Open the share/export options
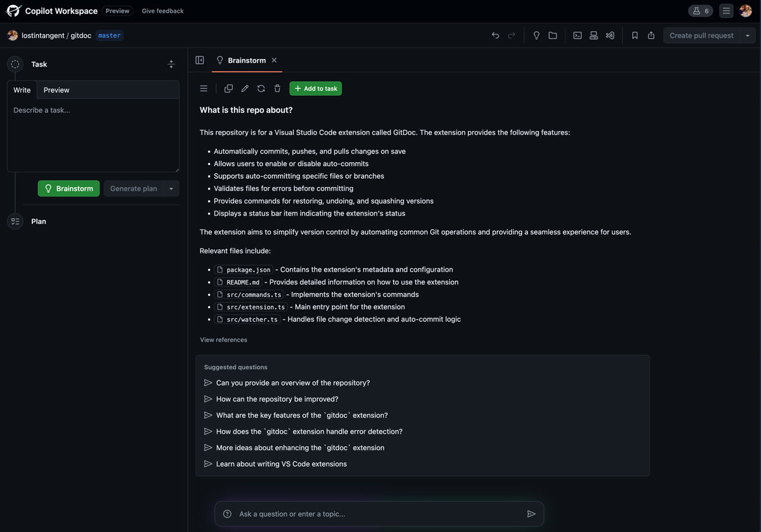This screenshot has height=532, width=761. (x=651, y=35)
